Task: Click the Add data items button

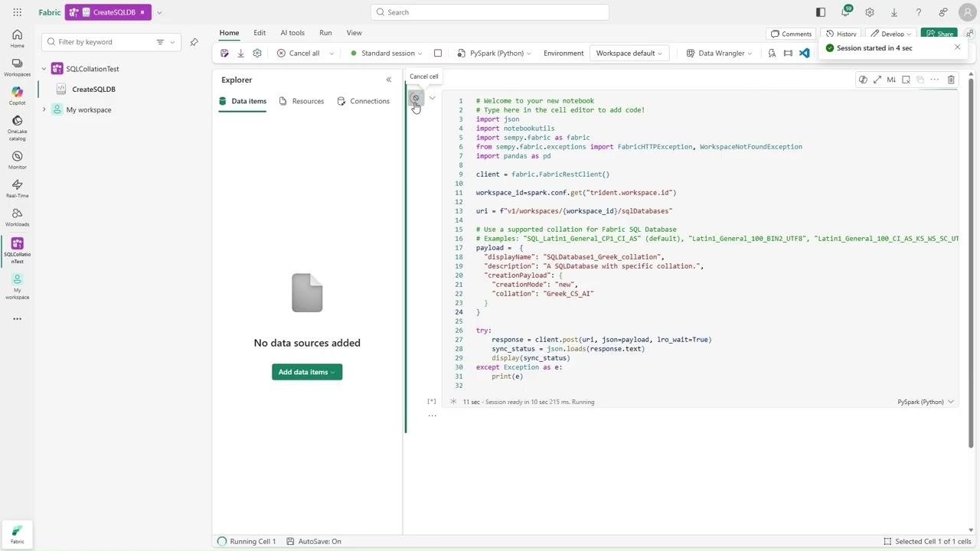Action: pyautogui.click(x=307, y=372)
